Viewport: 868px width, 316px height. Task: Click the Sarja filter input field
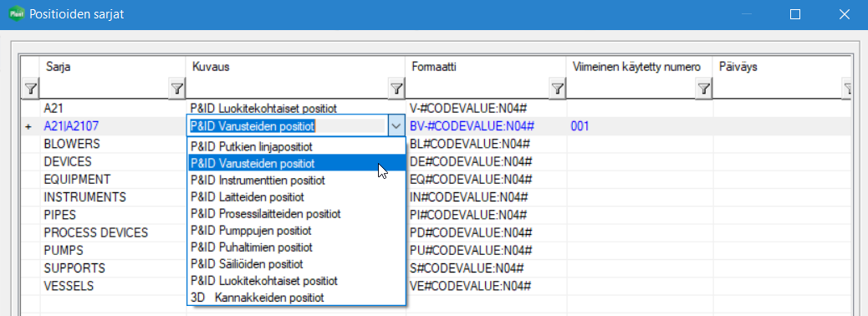[x=105, y=88]
